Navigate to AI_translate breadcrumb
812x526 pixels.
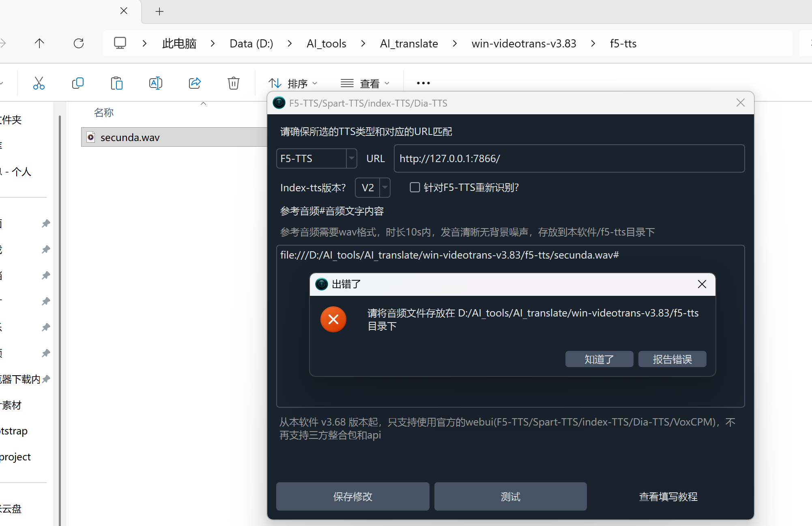coord(409,43)
